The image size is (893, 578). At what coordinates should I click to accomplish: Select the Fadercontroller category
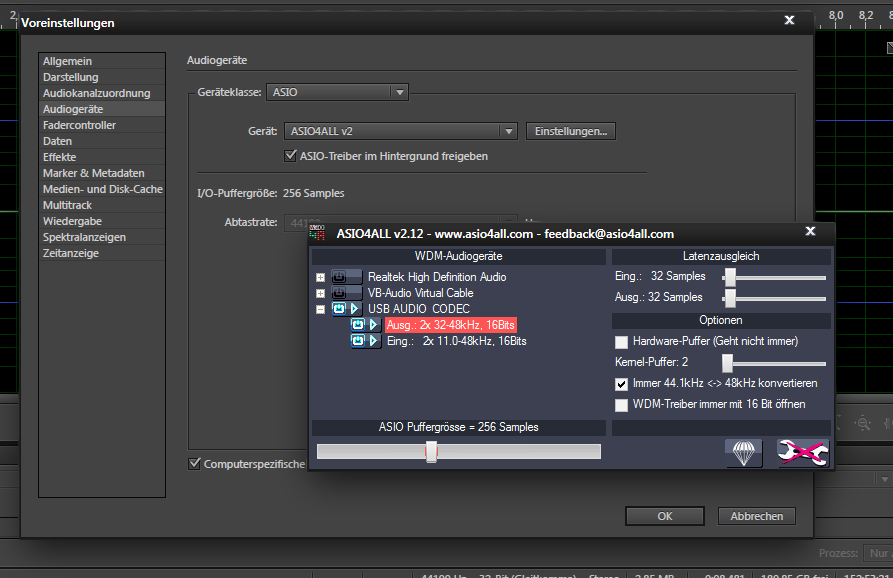point(102,125)
